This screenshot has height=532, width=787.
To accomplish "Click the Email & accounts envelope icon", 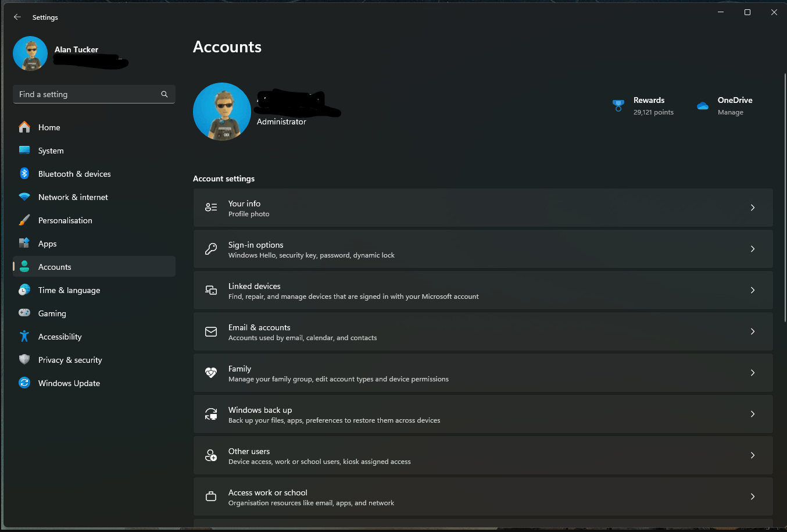I will 211,331.
